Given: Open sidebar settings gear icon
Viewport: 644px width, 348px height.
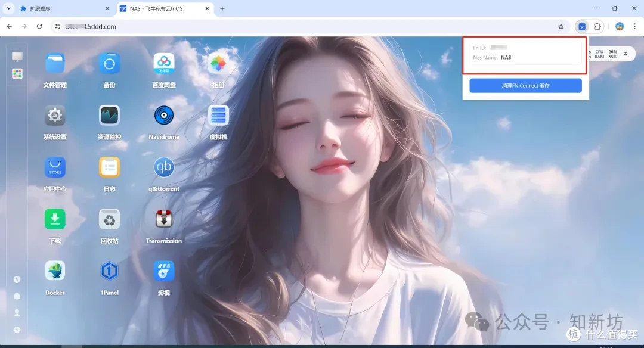Looking at the screenshot, I should [17, 330].
